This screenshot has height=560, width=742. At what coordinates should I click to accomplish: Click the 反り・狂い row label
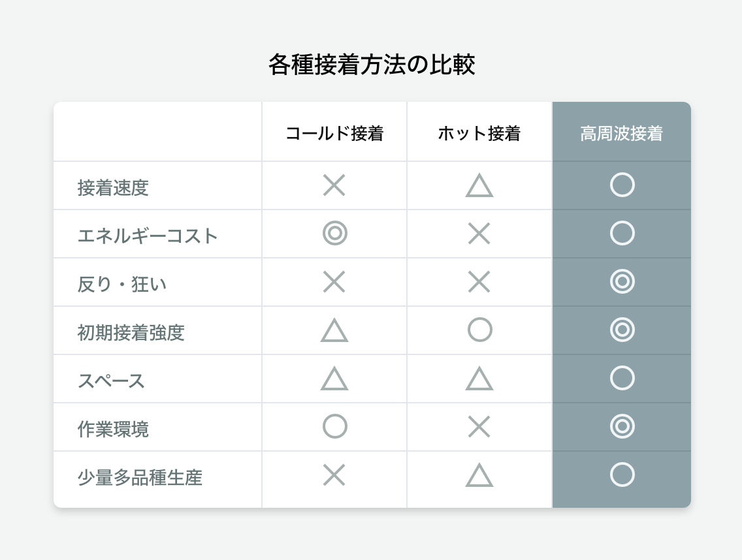pyautogui.click(x=122, y=284)
